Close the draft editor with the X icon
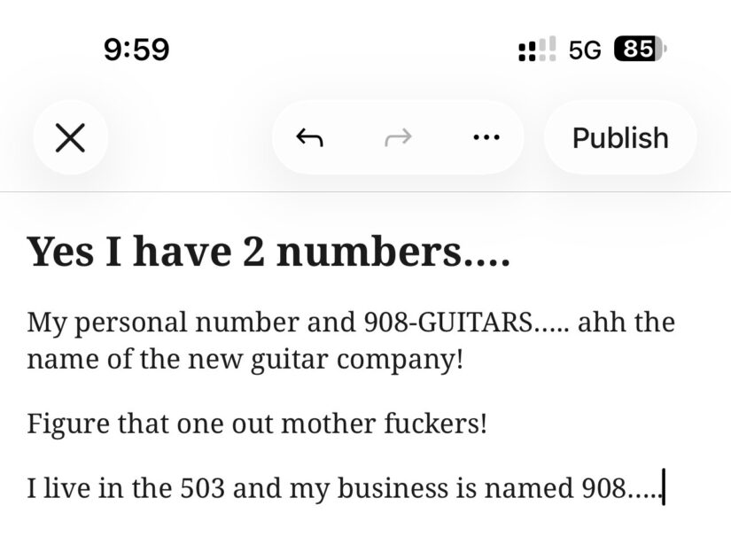 (x=70, y=137)
